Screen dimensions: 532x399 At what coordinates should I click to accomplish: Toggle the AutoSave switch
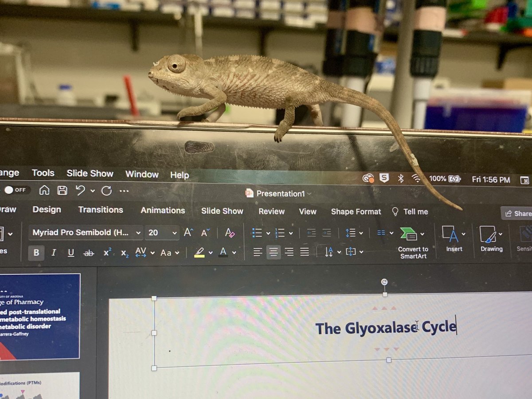coord(16,190)
